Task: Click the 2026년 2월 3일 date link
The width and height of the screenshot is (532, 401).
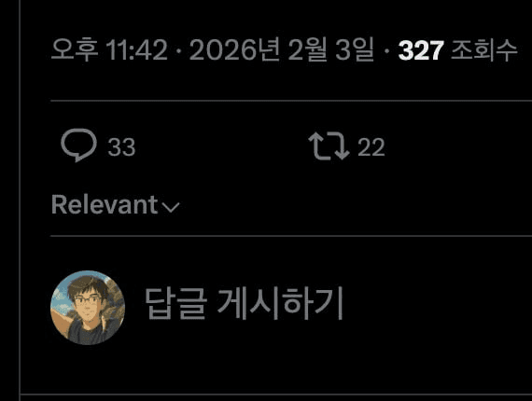Action: 282,50
